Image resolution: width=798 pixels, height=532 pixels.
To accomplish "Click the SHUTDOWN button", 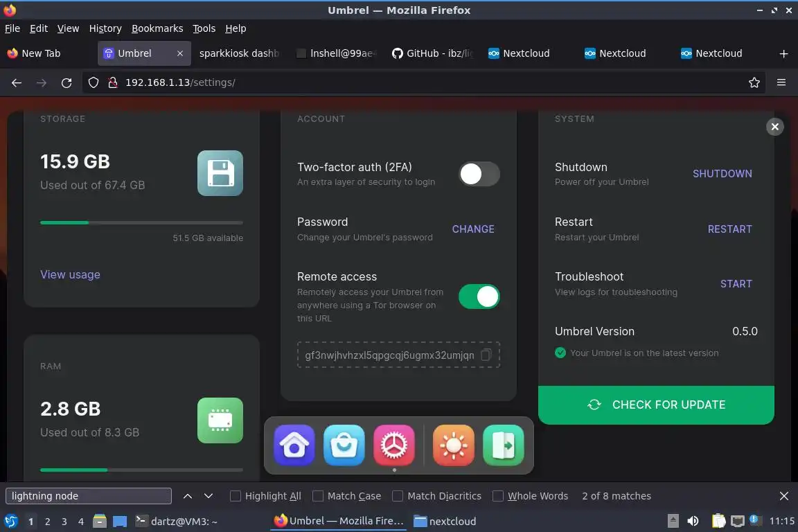I will click(722, 174).
